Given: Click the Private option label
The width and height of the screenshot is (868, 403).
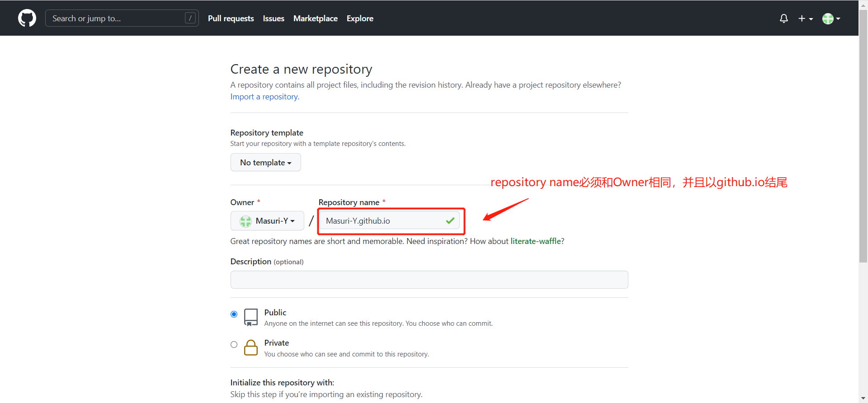Looking at the screenshot, I should click(x=277, y=343).
